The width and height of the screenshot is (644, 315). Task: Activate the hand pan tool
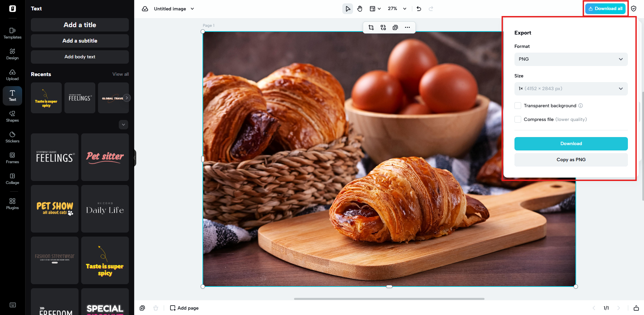click(360, 9)
